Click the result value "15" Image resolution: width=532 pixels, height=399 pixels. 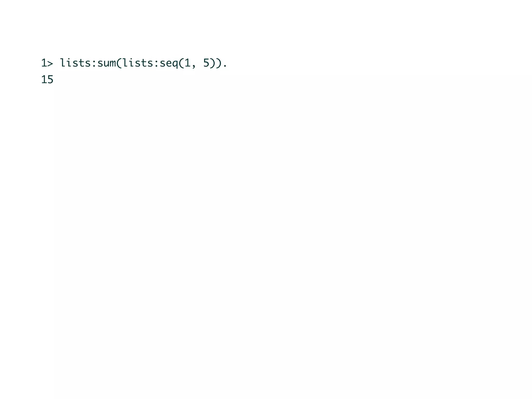coord(47,79)
